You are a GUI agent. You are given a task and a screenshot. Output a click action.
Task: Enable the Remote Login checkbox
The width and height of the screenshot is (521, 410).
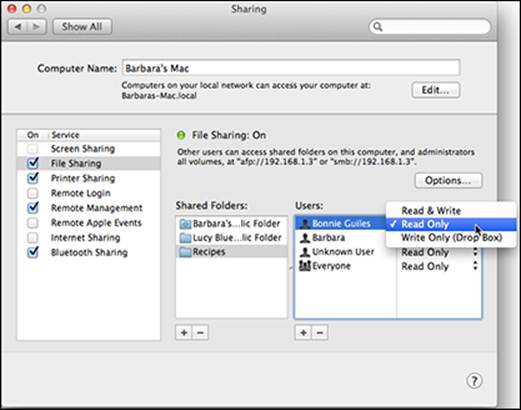tap(33, 193)
